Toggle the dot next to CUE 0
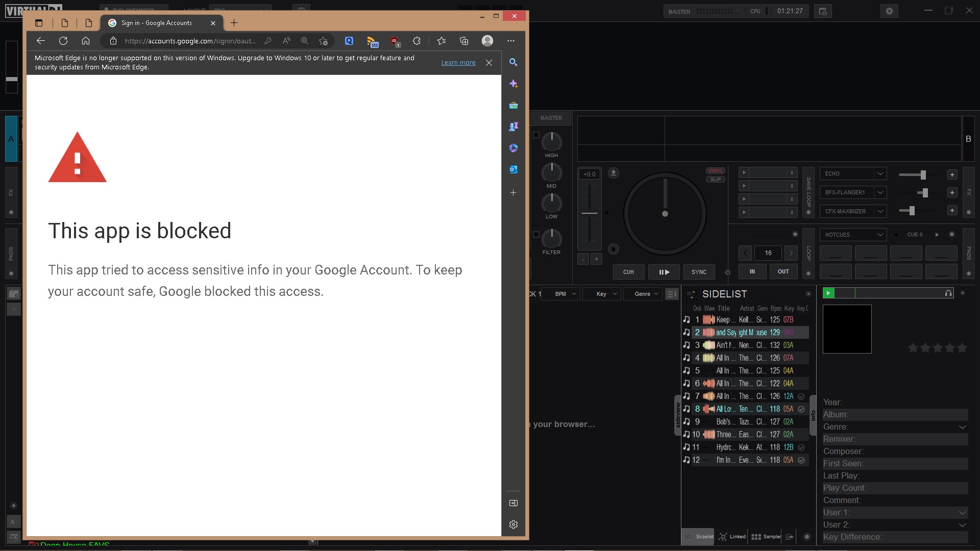Image resolution: width=980 pixels, height=551 pixels. click(x=951, y=235)
